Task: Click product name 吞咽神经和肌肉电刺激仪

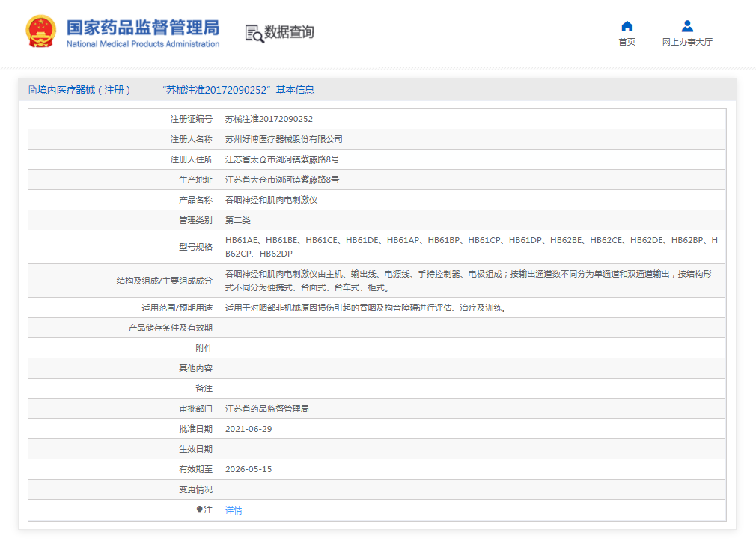Action: 272,200
